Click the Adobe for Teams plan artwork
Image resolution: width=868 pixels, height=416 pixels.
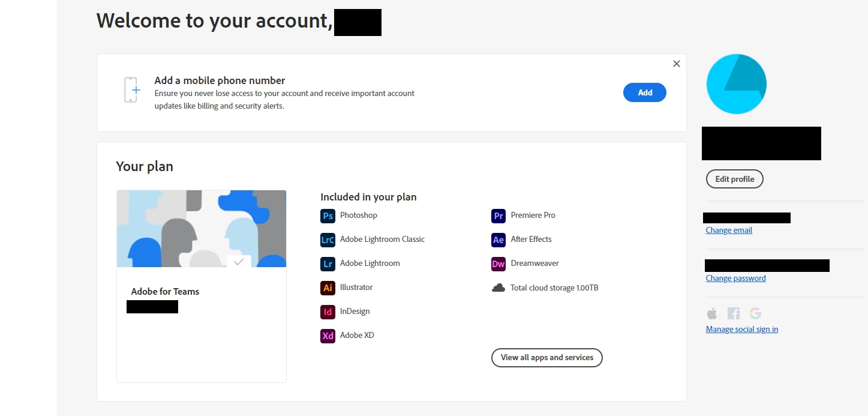tap(202, 229)
